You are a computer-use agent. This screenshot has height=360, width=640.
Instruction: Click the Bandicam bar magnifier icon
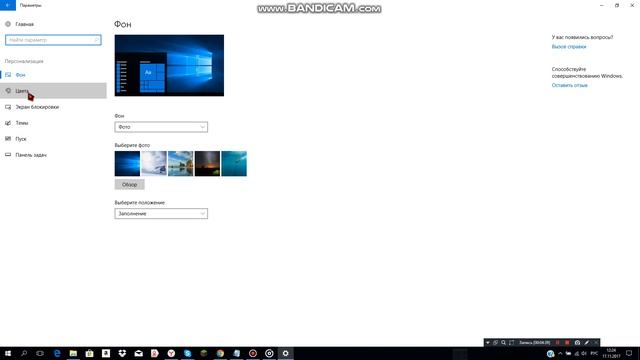[x=503, y=343]
